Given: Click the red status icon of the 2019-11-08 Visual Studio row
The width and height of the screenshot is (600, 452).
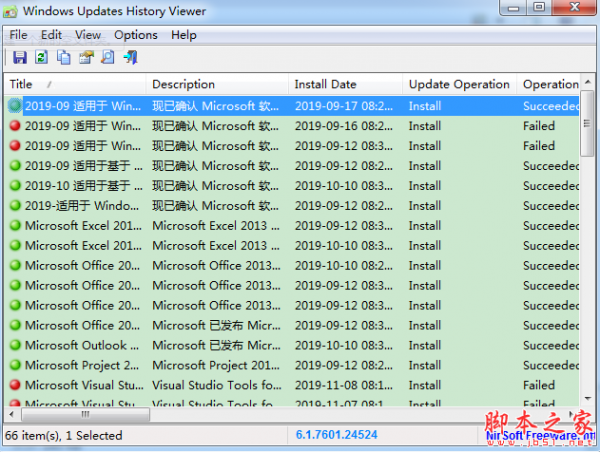Looking at the screenshot, I should pos(15,385).
